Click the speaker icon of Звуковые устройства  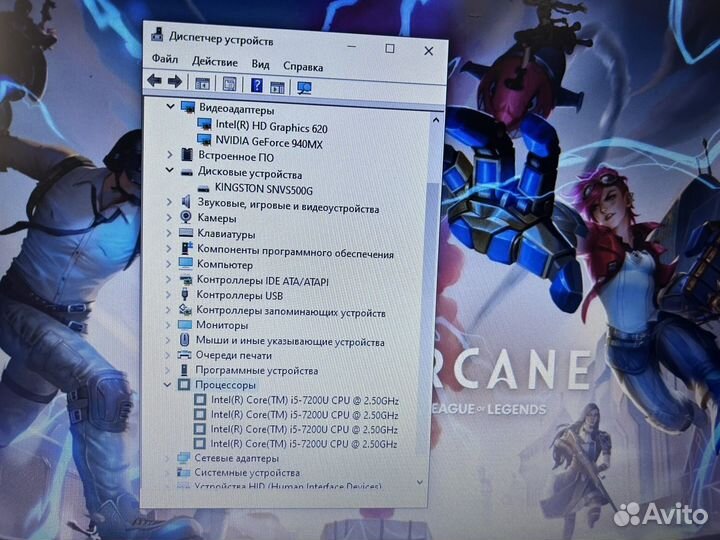pos(186,201)
